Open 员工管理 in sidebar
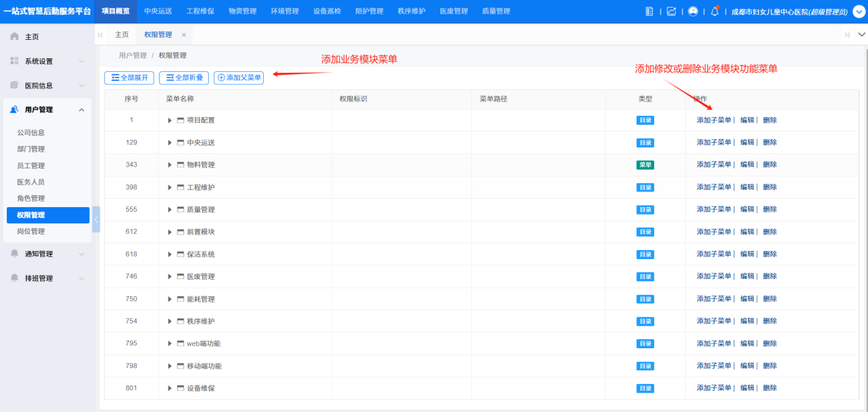Screen dimensions: 868x412 click(31, 166)
